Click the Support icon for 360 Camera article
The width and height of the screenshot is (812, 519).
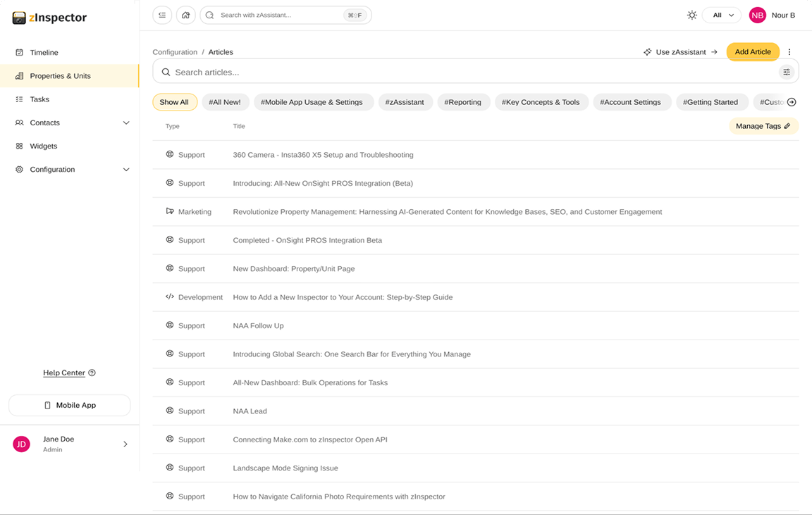pos(169,154)
